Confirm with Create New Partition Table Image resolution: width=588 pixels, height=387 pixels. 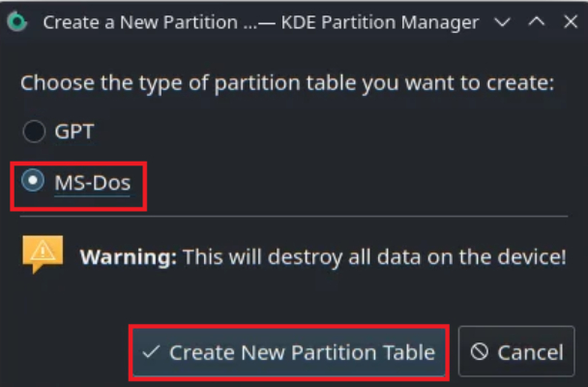(289, 352)
